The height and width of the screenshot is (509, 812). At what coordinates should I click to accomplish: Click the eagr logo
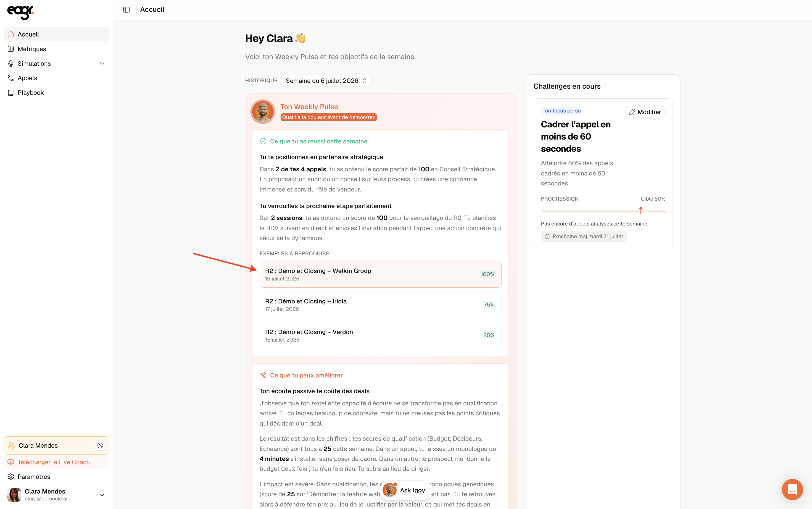(20, 12)
